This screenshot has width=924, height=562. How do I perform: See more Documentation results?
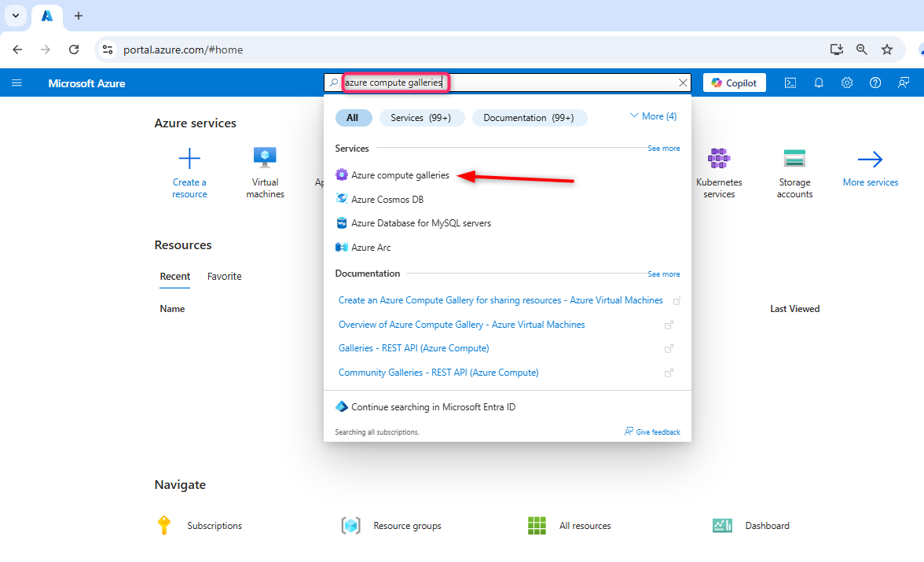pos(663,274)
